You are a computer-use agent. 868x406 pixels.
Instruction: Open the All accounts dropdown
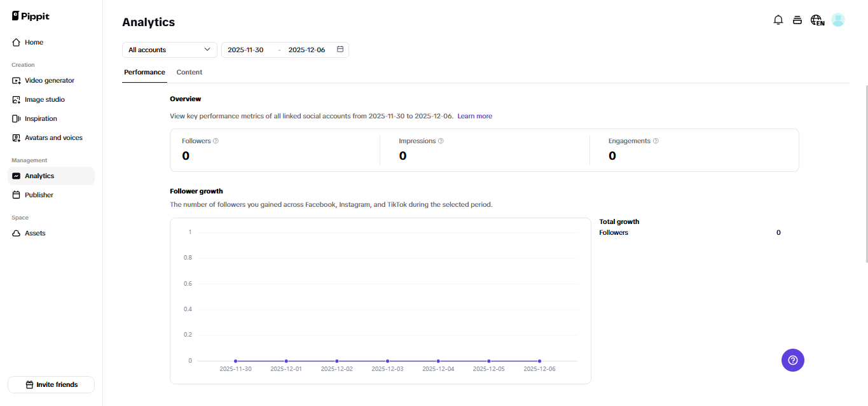[x=169, y=49]
